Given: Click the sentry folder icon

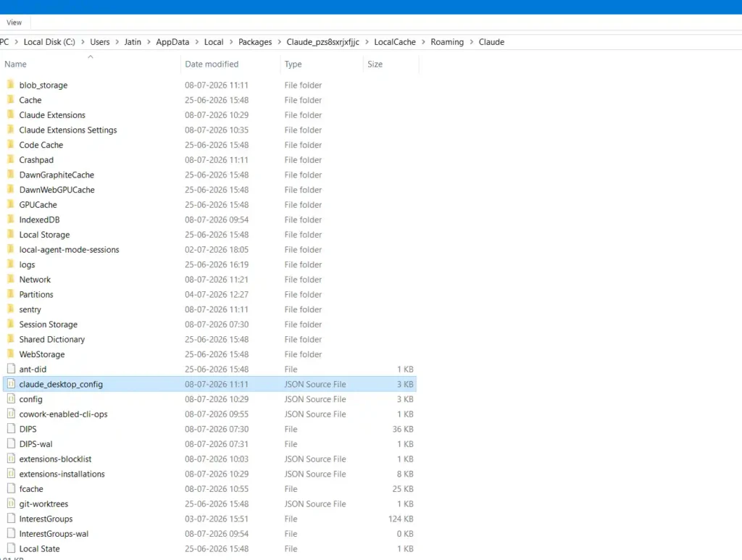Looking at the screenshot, I should pyautogui.click(x=11, y=309).
